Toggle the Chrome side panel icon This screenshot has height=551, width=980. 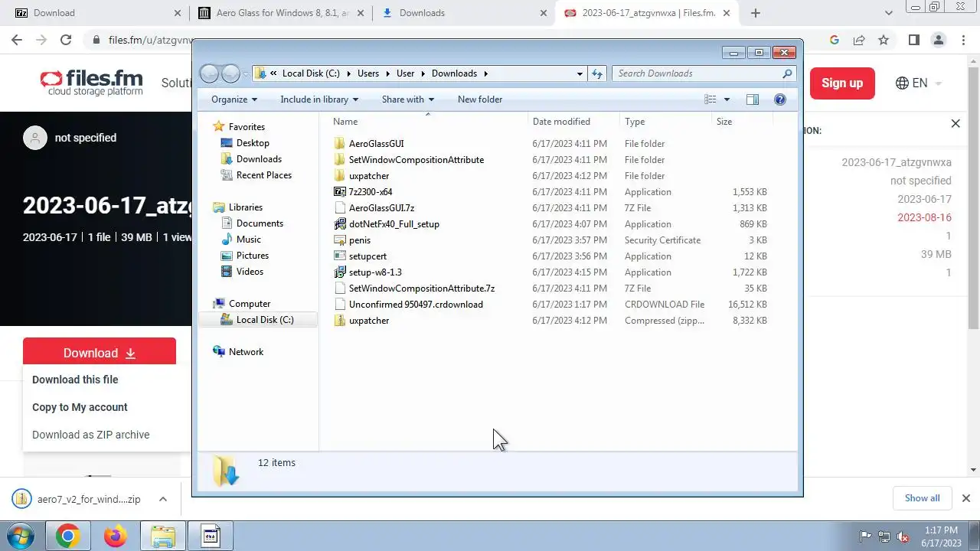[913, 40]
